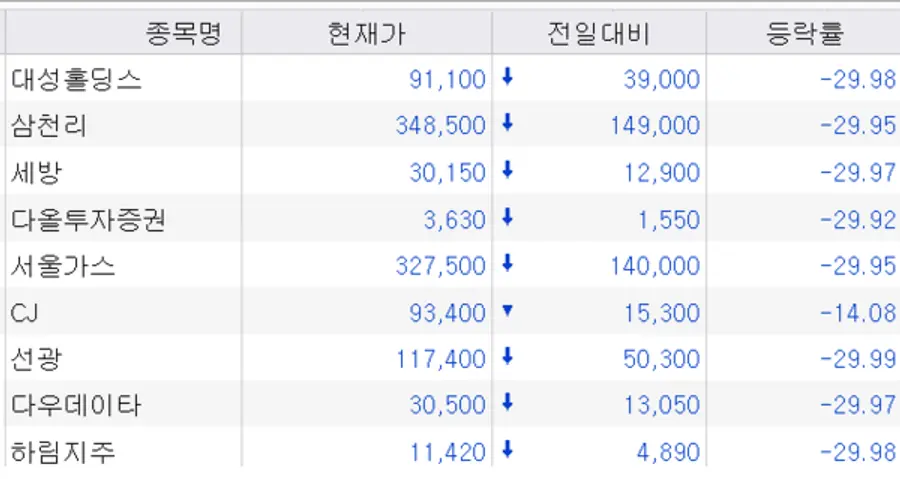
Task: Click the lower-limit arrow icon for 대성홀딩스
Action: [x=507, y=77]
